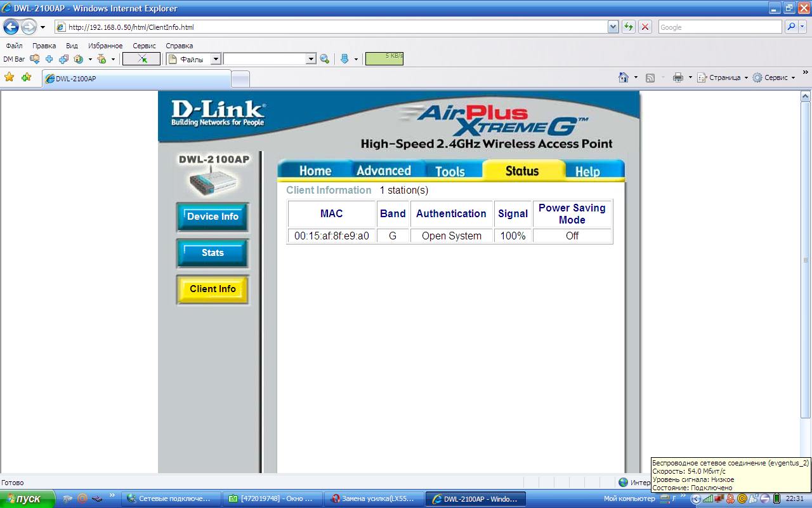Open the Избранное menu
The image size is (812, 508).
tap(105, 46)
